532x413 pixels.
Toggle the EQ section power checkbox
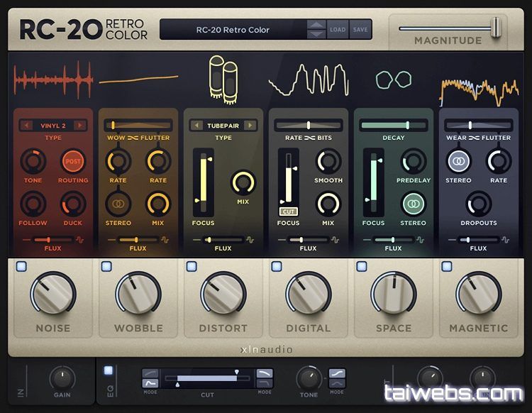[x=108, y=370]
